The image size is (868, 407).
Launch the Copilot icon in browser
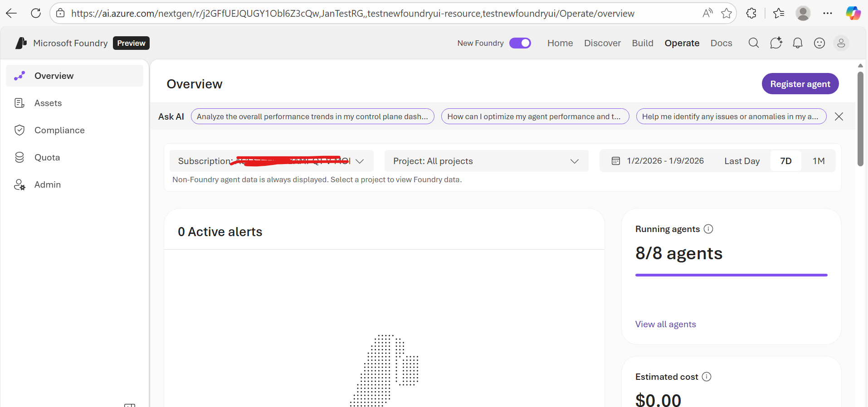(853, 13)
